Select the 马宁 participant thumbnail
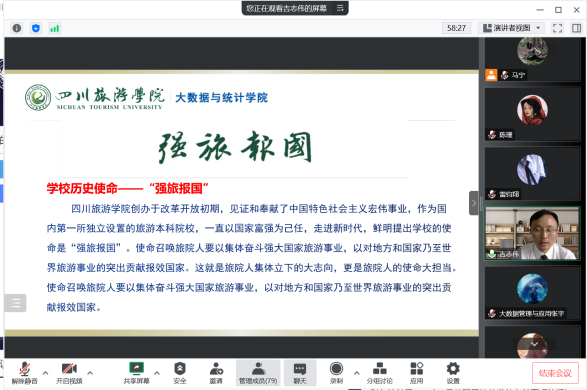The height and width of the screenshot is (390, 587). [532, 59]
